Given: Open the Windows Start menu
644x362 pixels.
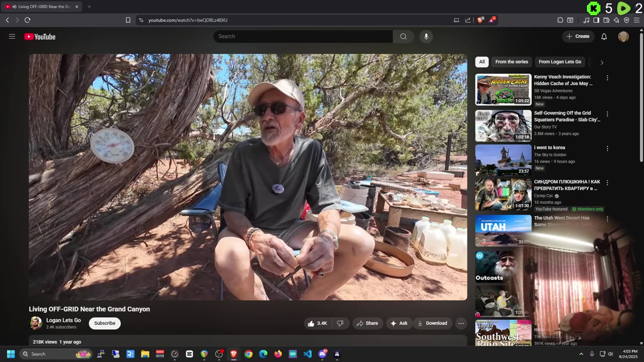Looking at the screenshot, I should [11, 354].
